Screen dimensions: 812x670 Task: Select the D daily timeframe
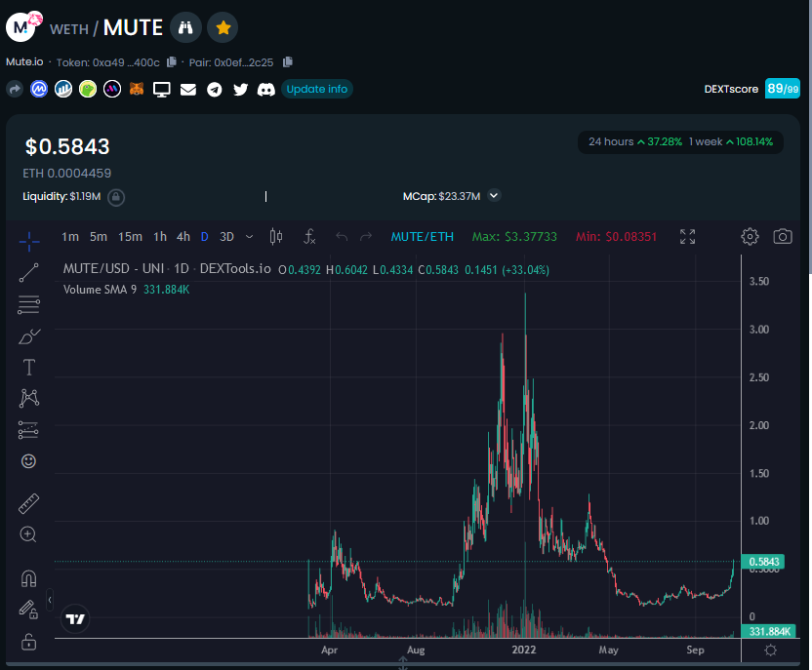tap(205, 237)
